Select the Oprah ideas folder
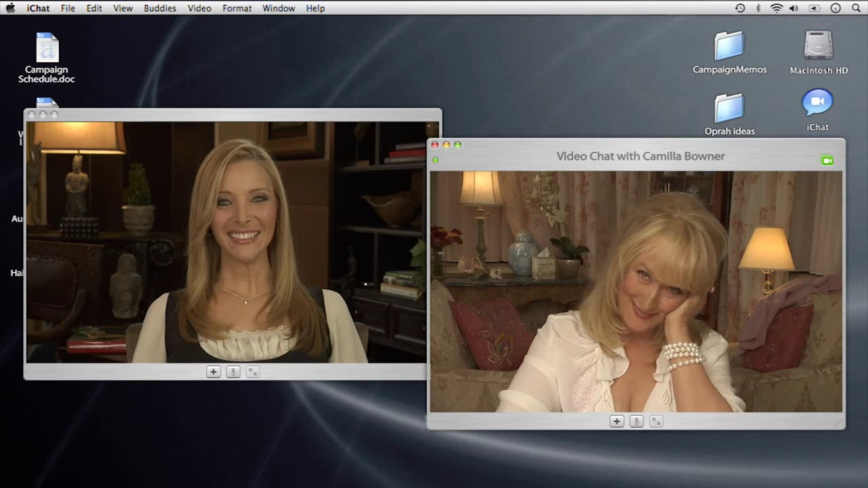The image size is (868, 488). pyautogui.click(x=730, y=108)
